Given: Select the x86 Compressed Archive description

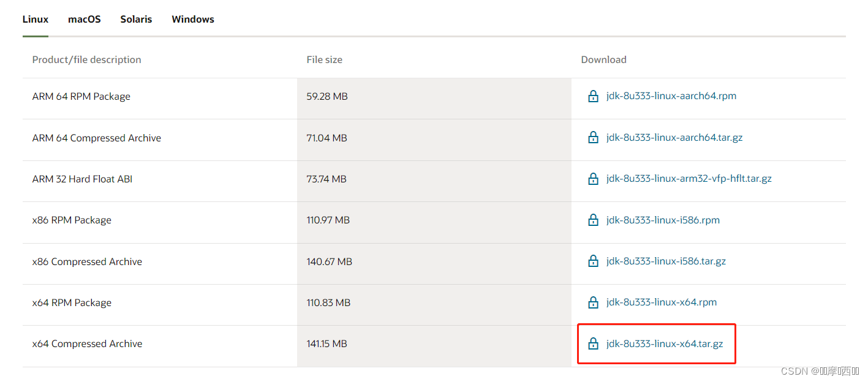Looking at the screenshot, I should (x=87, y=262).
